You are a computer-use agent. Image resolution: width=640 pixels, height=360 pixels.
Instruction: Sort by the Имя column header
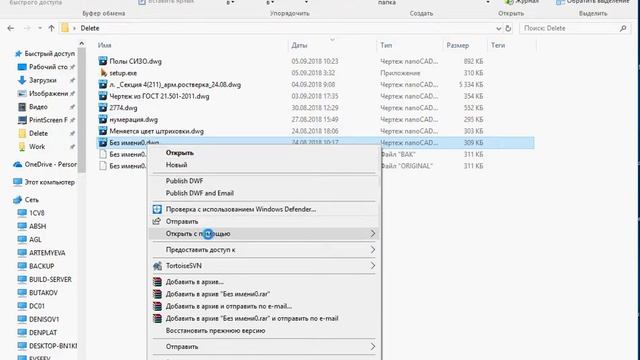click(104, 45)
